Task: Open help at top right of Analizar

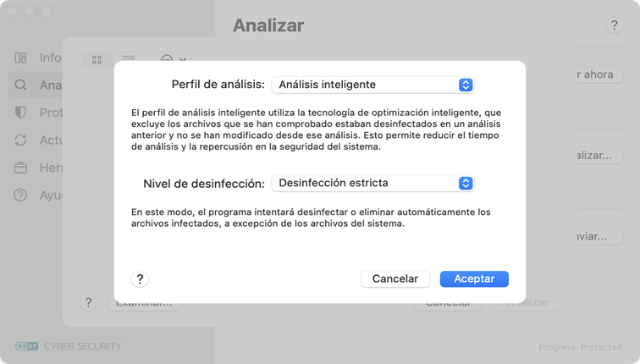Action: click(615, 25)
